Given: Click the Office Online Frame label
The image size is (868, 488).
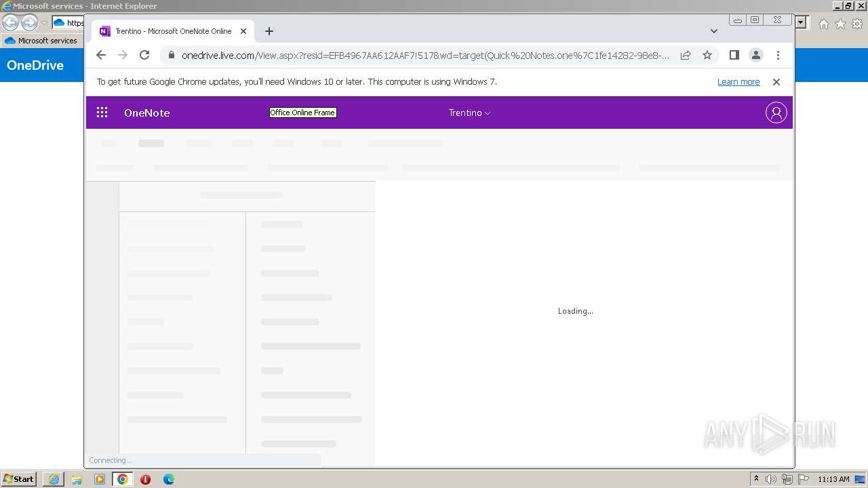Looking at the screenshot, I should pyautogui.click(x=302, y=113).
